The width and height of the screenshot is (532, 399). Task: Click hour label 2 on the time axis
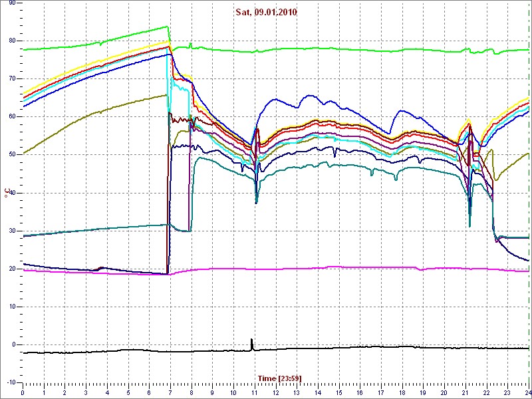65,393
